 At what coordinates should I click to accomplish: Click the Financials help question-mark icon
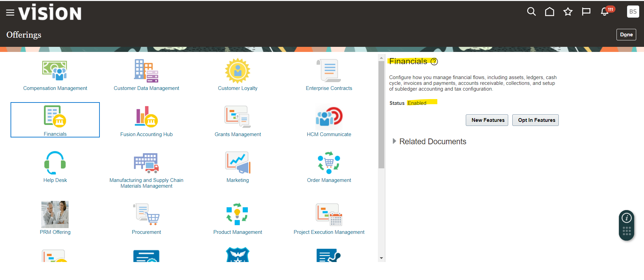434,61
